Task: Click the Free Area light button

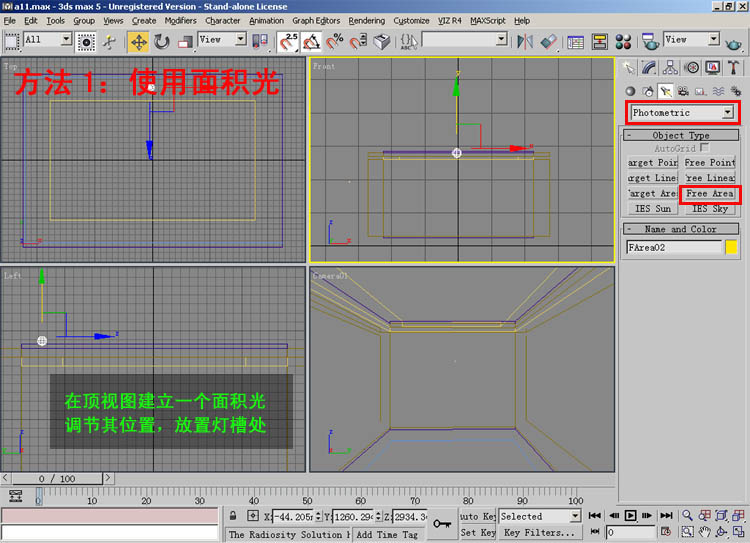Action: [709, 193]
